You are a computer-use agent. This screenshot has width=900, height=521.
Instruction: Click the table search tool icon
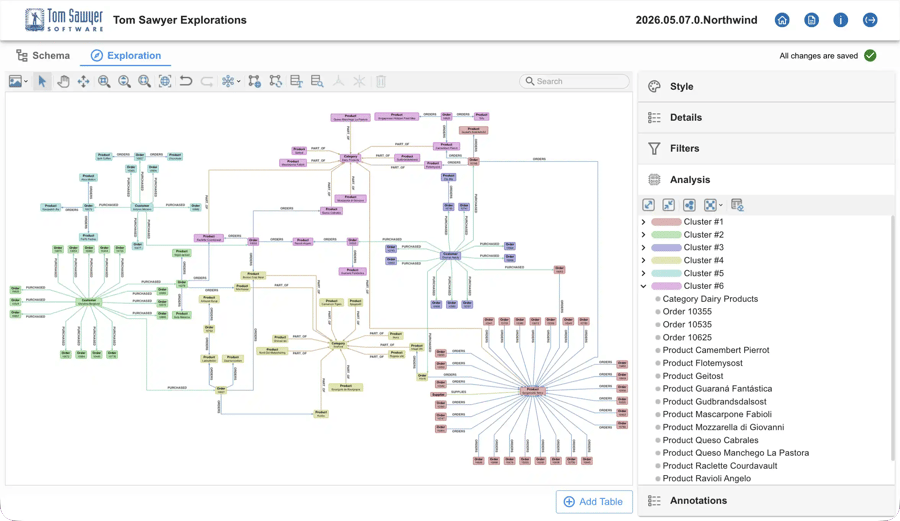[317, 81]
